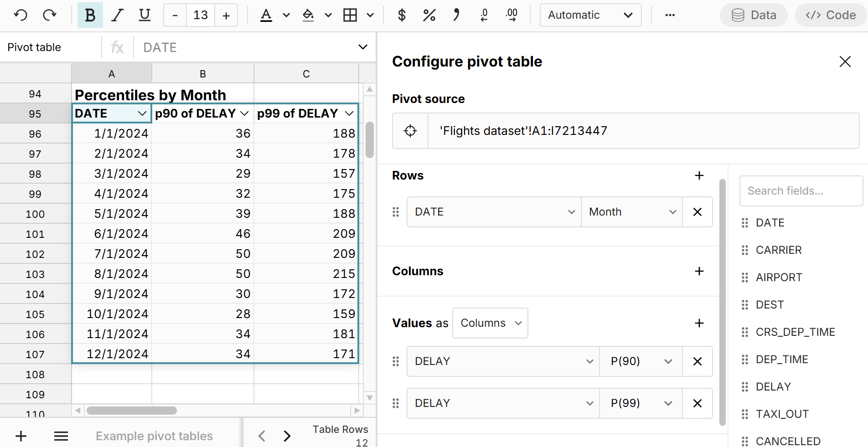Toggle Bold formatting
The image size is (868, 447).
point(90,15)
